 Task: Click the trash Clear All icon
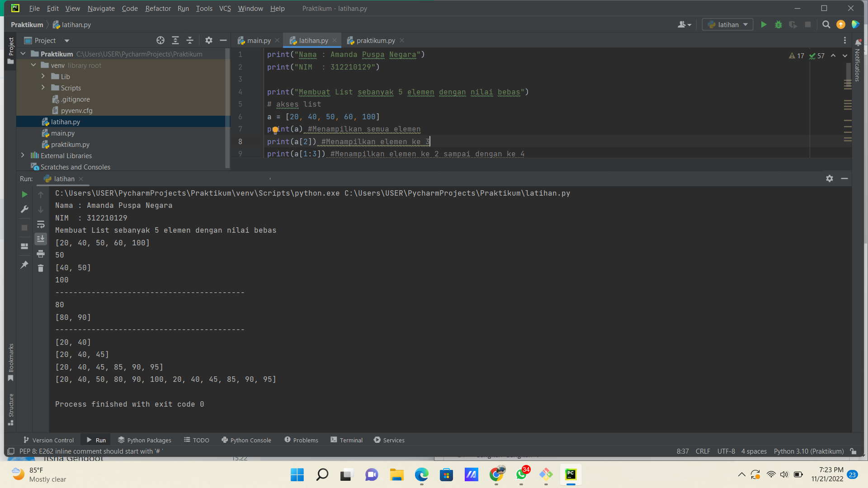tap(41, 268)
